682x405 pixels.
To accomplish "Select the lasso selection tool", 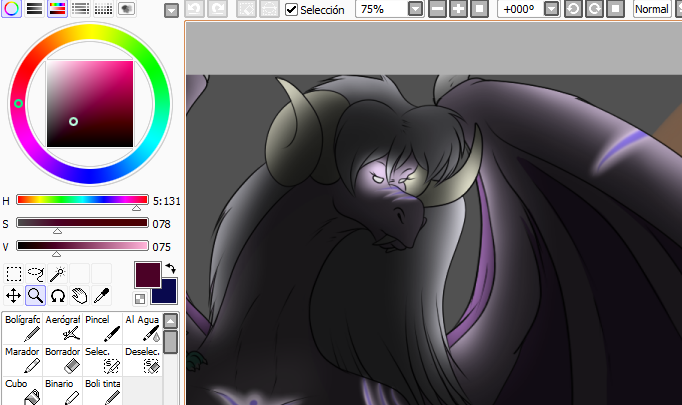I will (35, 274).
